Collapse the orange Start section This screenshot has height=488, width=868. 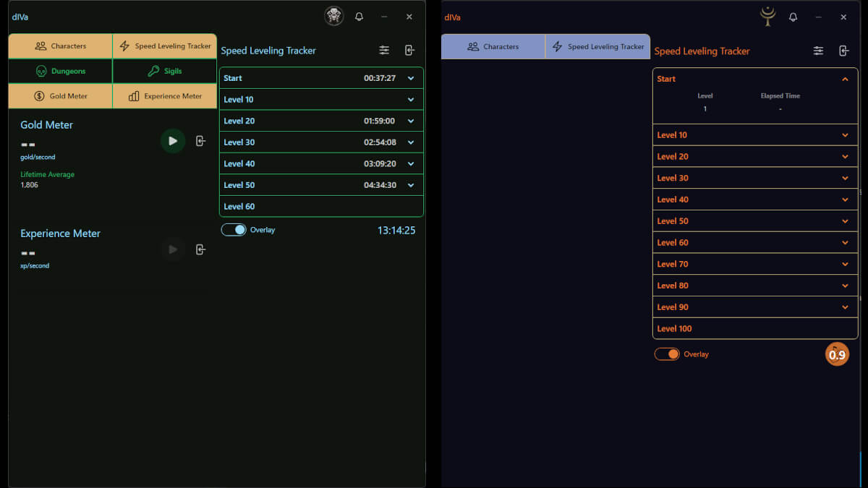click(844, 80)
